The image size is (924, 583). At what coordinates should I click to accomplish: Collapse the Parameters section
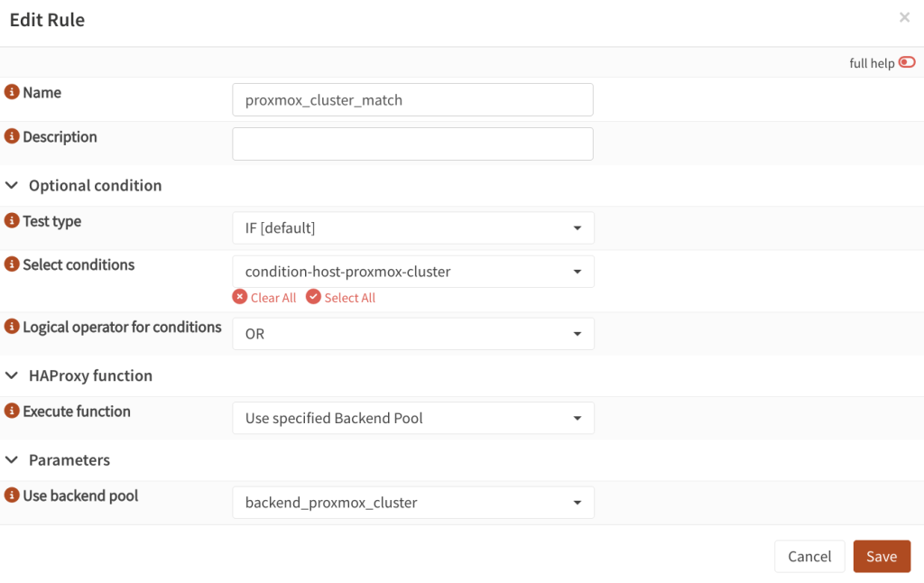coord(12,460)
